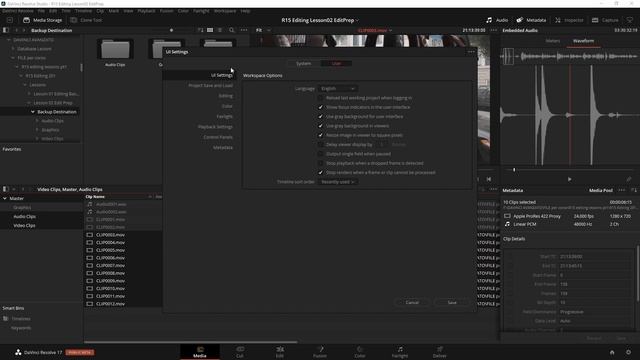Toggle Use gray background in viewers

pos(320,126)
